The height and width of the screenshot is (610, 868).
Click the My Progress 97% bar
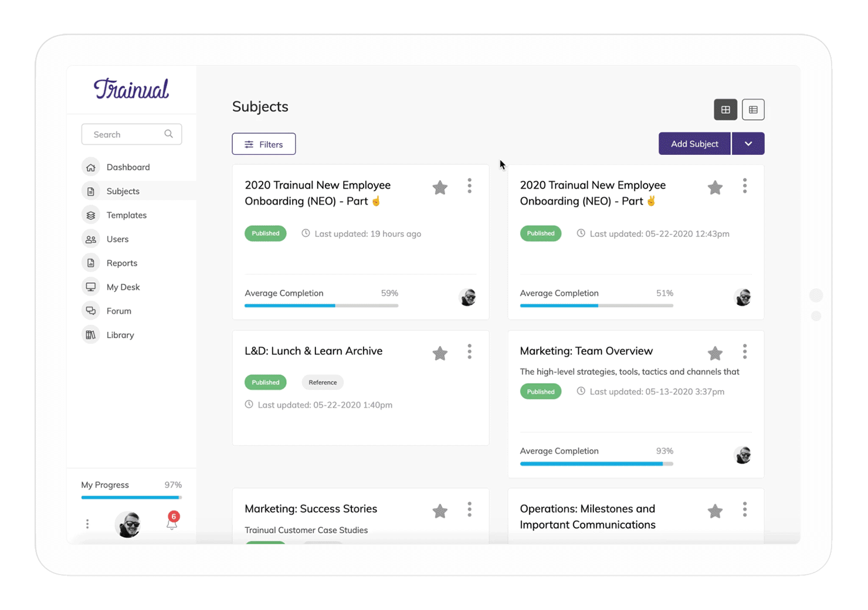131,497
